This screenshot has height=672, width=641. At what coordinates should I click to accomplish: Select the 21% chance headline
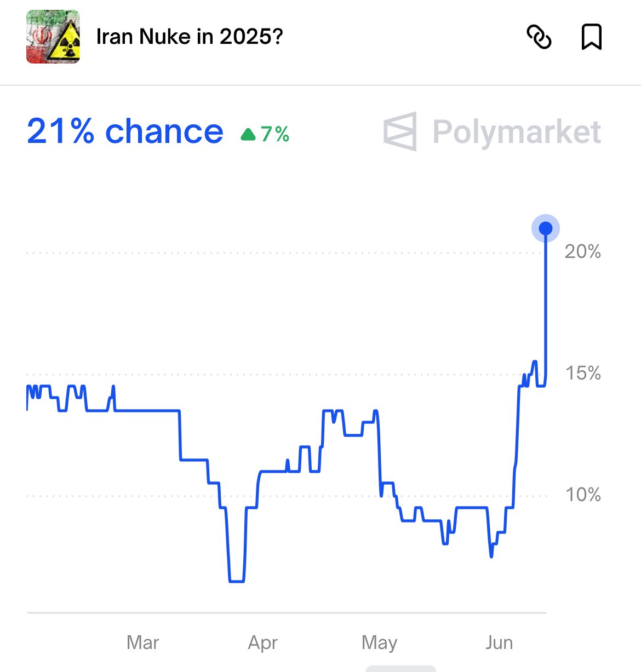pos(125,131)
